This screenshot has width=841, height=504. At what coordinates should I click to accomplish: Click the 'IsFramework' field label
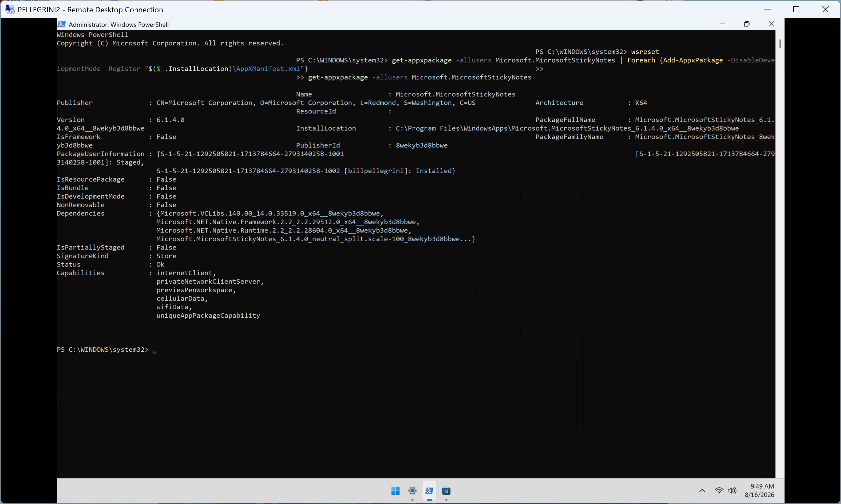[79, 137]
